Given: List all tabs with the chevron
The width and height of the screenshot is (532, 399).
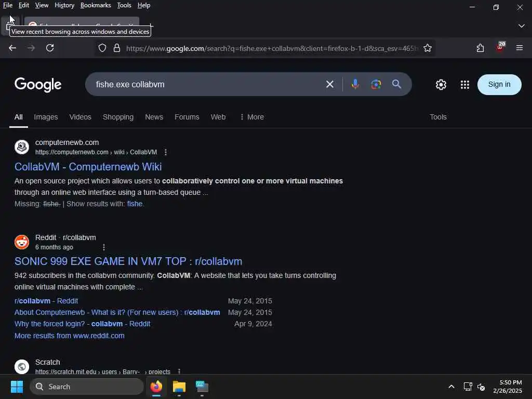Looking at the screenshot, I should coord(522,26).
